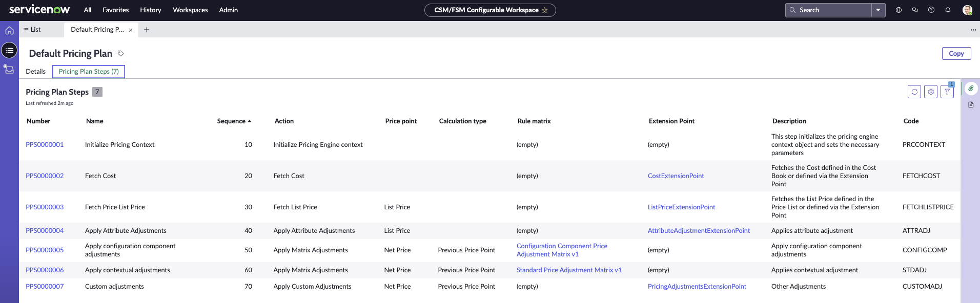Viewport: 980px width, 303px height.
Task: Open the Workspaces menu
Action: (190, 10)
